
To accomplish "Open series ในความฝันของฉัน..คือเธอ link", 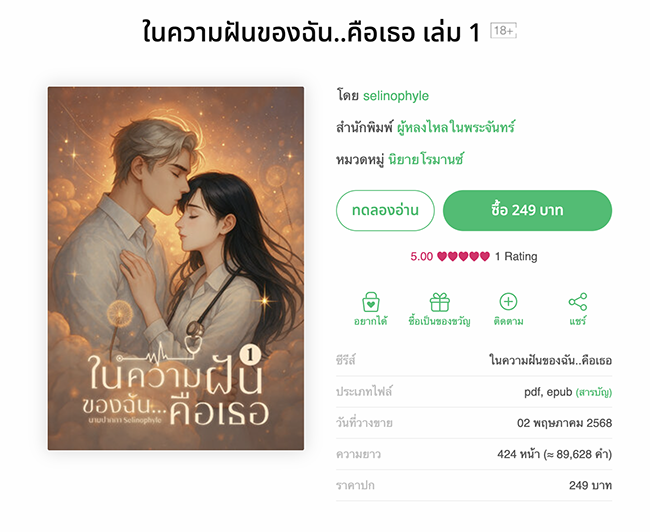I will tap(551, 360).
